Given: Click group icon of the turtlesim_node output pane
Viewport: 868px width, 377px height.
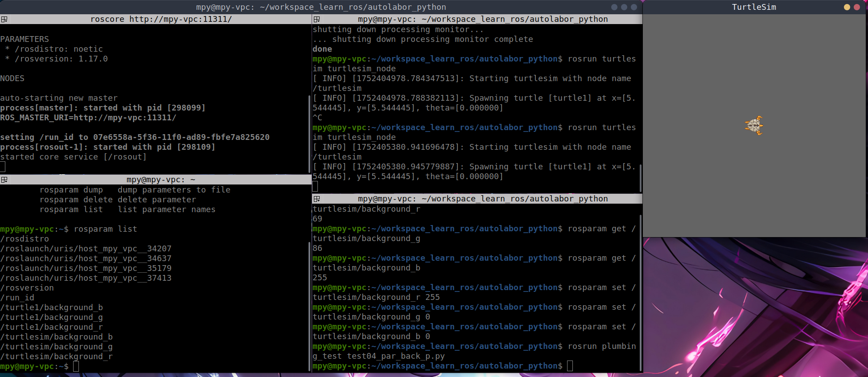Looking at the screenshot, I should tap(317, 19).
